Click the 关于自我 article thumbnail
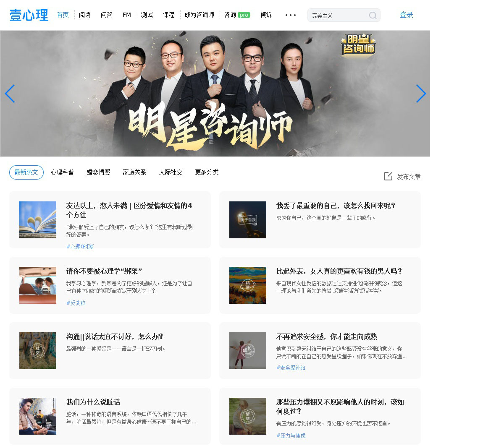 pyautogui.click(x=248, y=220)
